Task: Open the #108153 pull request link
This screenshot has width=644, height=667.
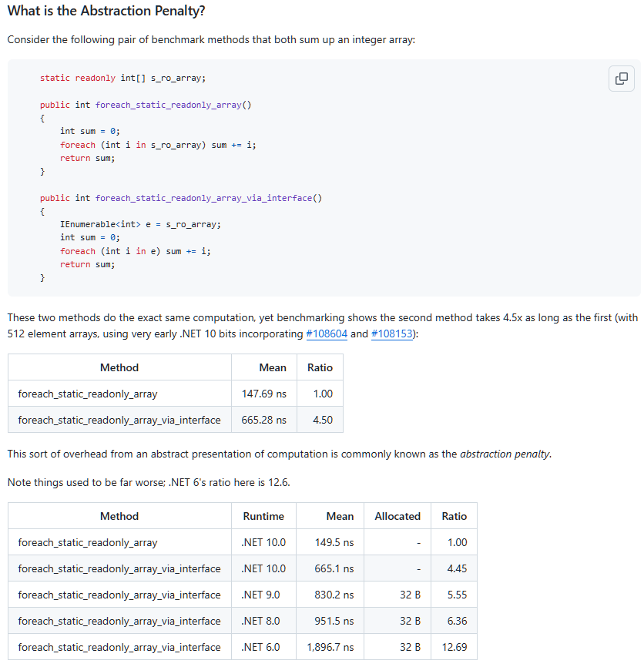Action: [391, 333]
